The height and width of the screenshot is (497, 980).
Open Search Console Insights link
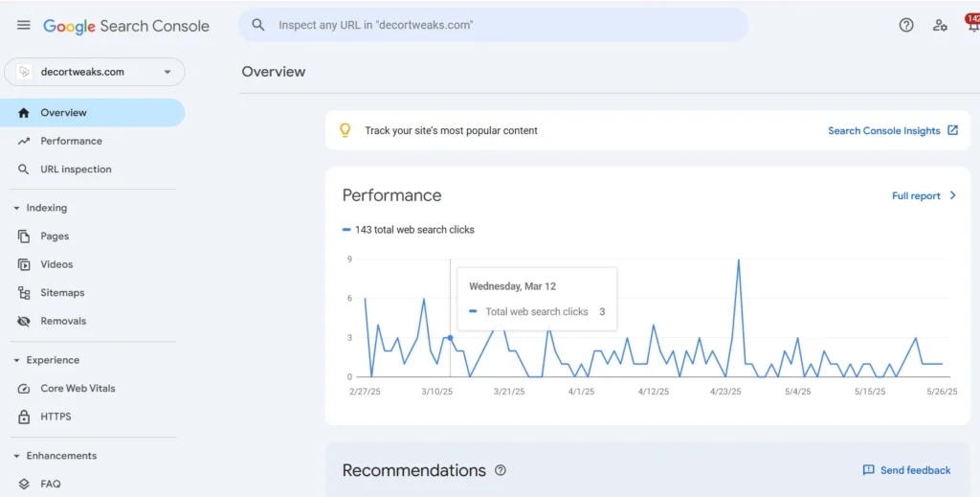pyautogui.click(x=892, y=130)
